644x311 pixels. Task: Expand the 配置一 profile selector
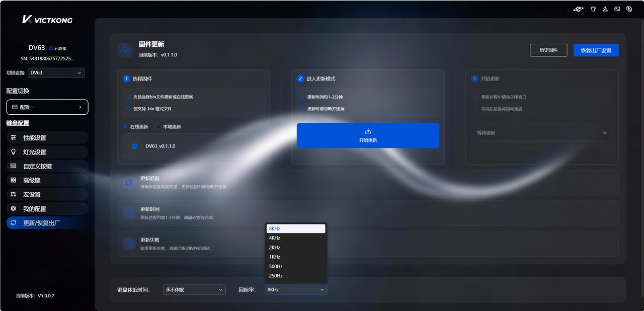pos(47,107)
